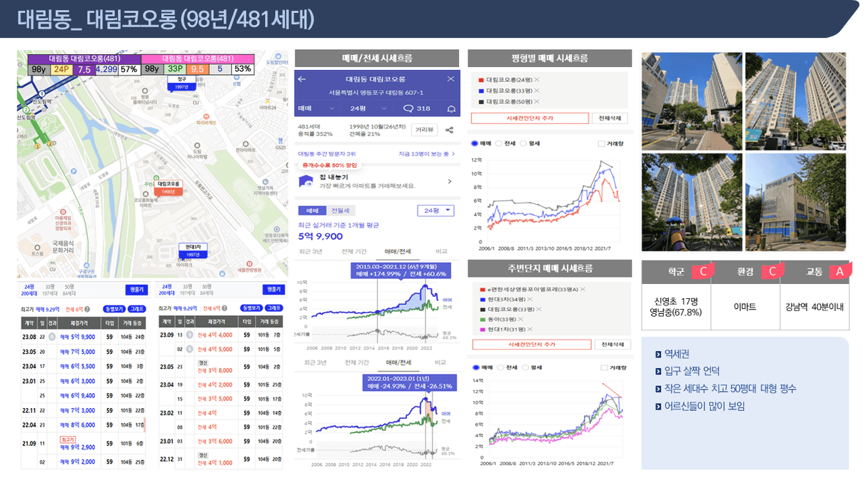Click the back arrow in 대림동 대림코오롱 header
Screen dimensions: 868x488
coord(301,78)
